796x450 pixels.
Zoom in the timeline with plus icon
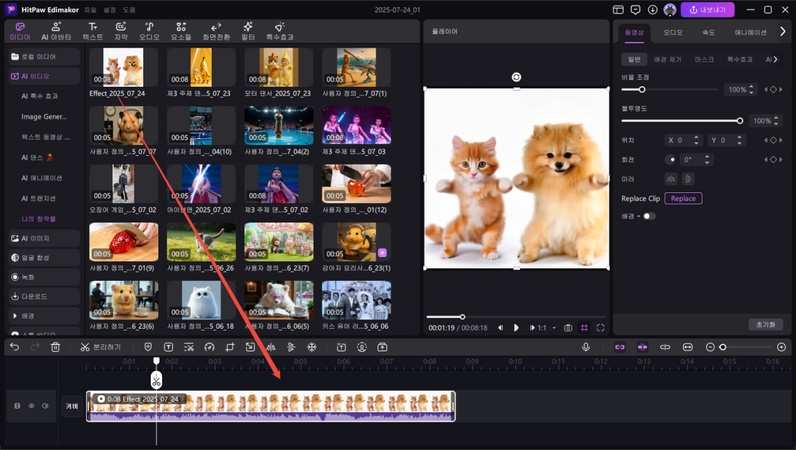tap(781, 347)
